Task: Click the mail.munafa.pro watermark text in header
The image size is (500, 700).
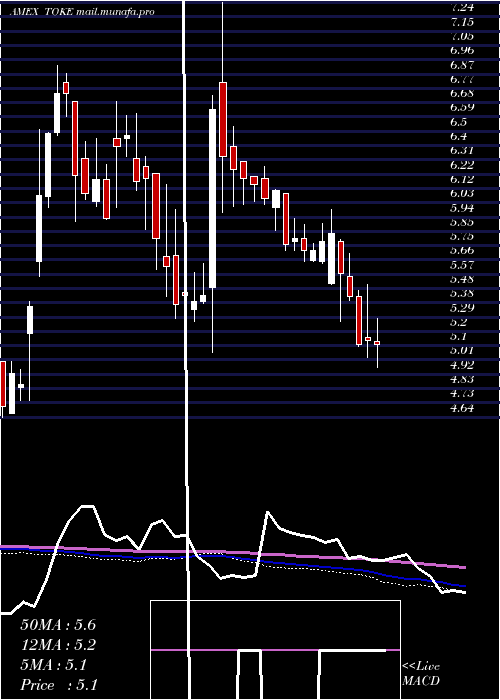Action: point(115,12)
